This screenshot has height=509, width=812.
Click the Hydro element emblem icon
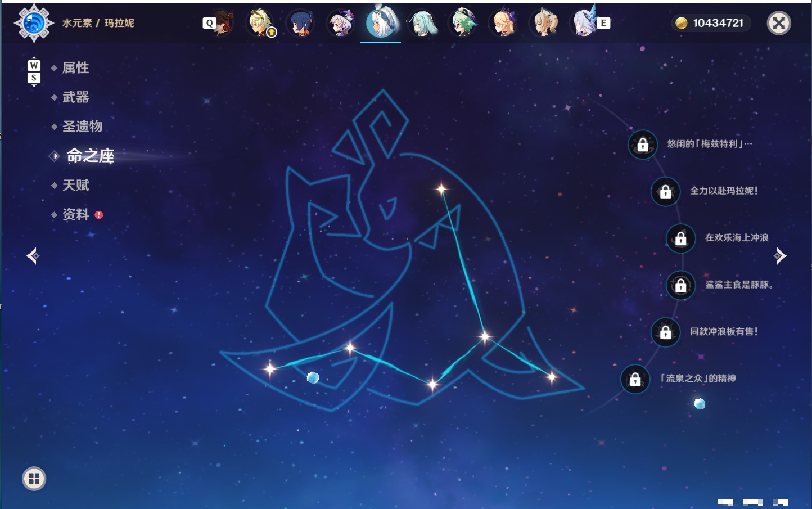(x=34, y=23)
